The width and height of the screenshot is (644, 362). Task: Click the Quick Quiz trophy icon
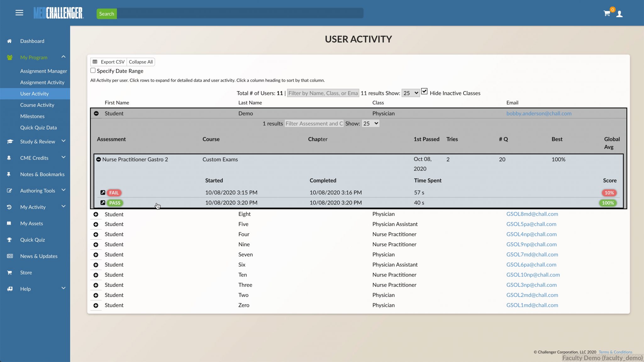pos(9,240)
